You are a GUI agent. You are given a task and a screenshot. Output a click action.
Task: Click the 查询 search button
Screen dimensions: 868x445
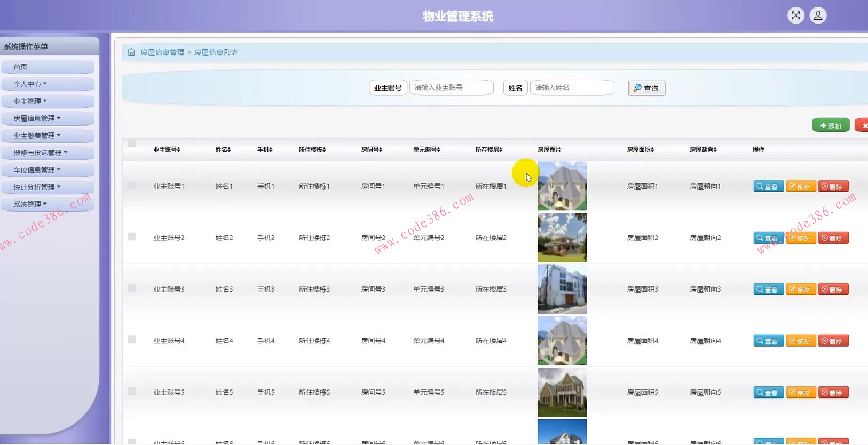pyautogui.click(x=646, y=88)
